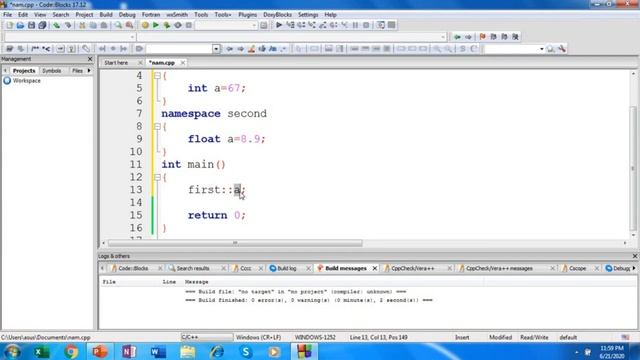Open the Build log tab

pyautogui.click(x=287, y=268)
